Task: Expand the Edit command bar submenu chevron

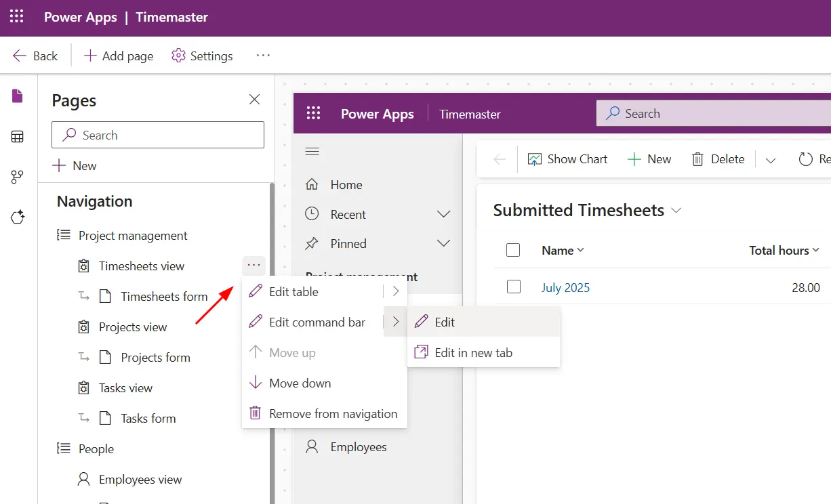Action: click(395, 322)
